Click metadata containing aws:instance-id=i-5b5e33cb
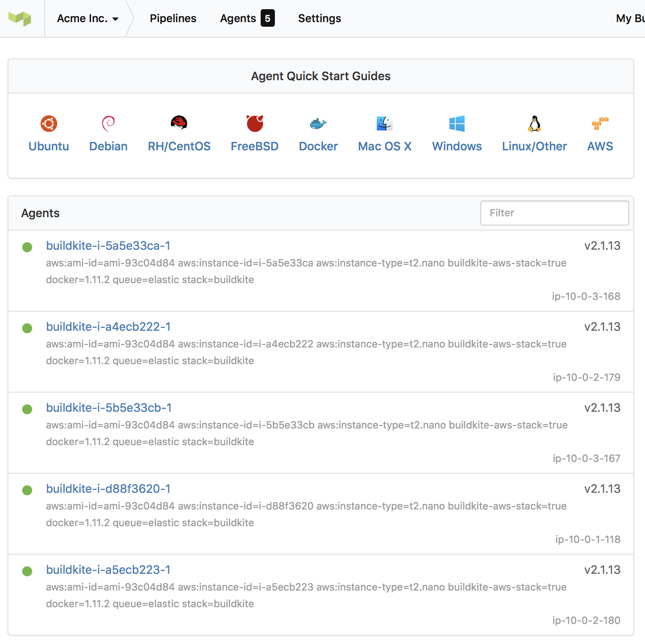 [307, 433]
